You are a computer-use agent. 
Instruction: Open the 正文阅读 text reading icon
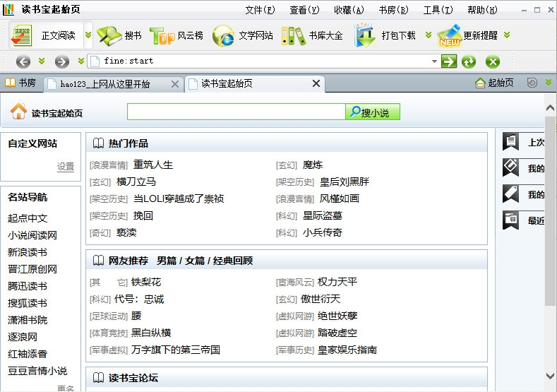click(x=21, y=35)
